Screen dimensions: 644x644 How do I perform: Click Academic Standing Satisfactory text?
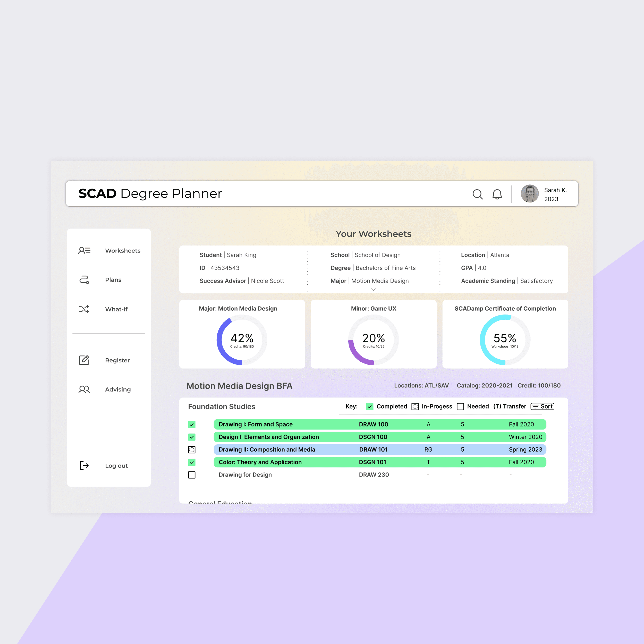pos(507,281)
